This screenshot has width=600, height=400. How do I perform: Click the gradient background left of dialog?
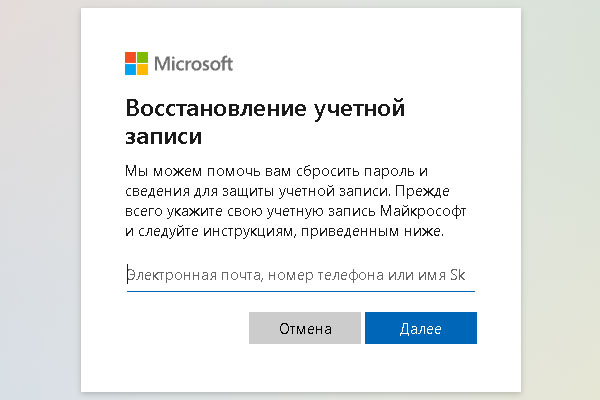[40, 200]
